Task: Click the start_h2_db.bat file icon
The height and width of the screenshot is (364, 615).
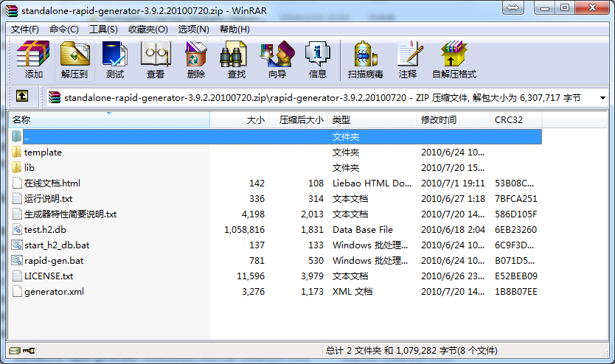Action: [16, 245]
